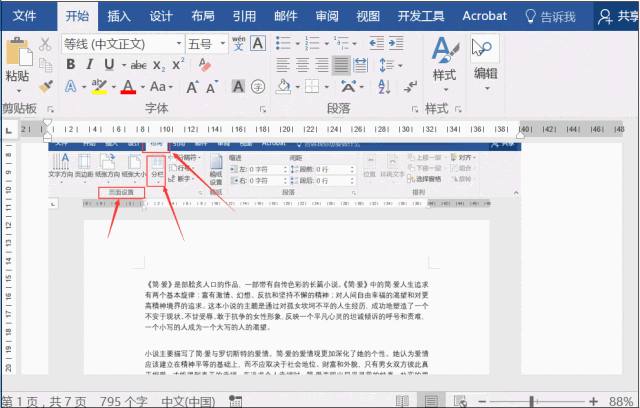Align text left
The width and height of the screenshot is (640, 408).
point(283,65)
